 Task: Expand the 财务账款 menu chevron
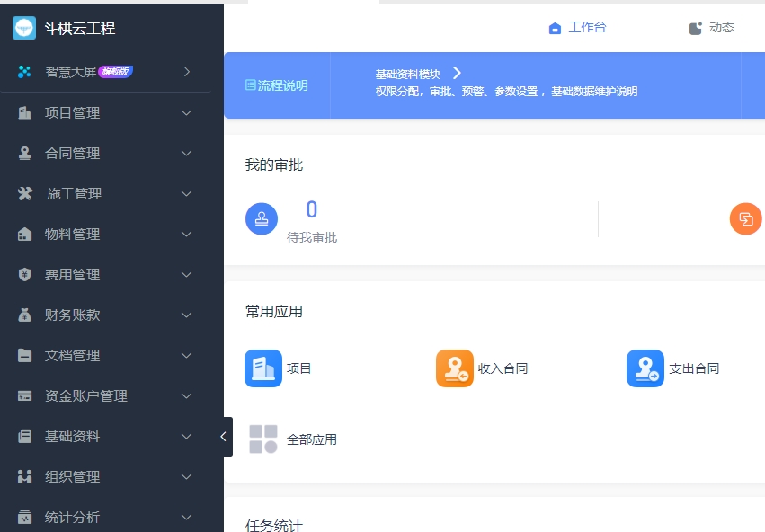187,315
